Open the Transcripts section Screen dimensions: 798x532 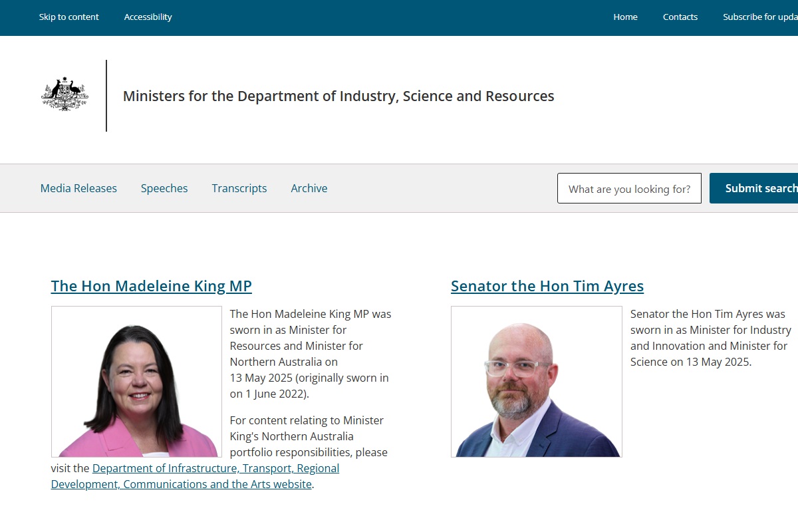pyautogui.click(x=239, y=188)
